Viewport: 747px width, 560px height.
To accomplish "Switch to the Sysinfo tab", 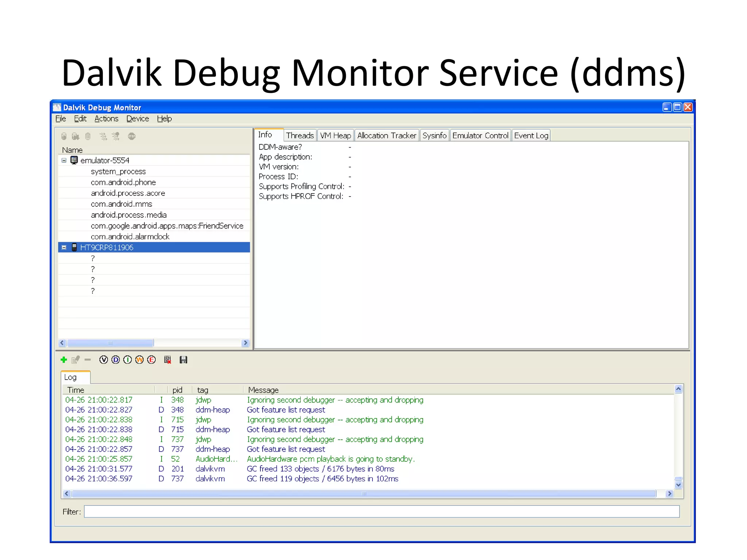I will [434, 136].
